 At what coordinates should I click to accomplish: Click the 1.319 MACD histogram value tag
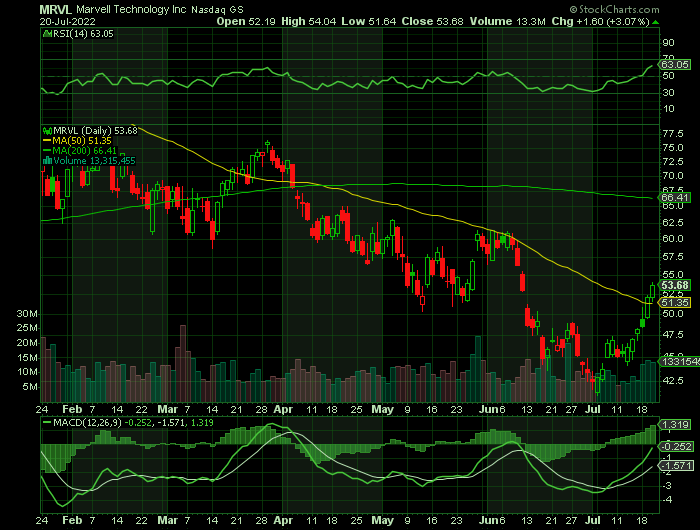tap(676, 424)
